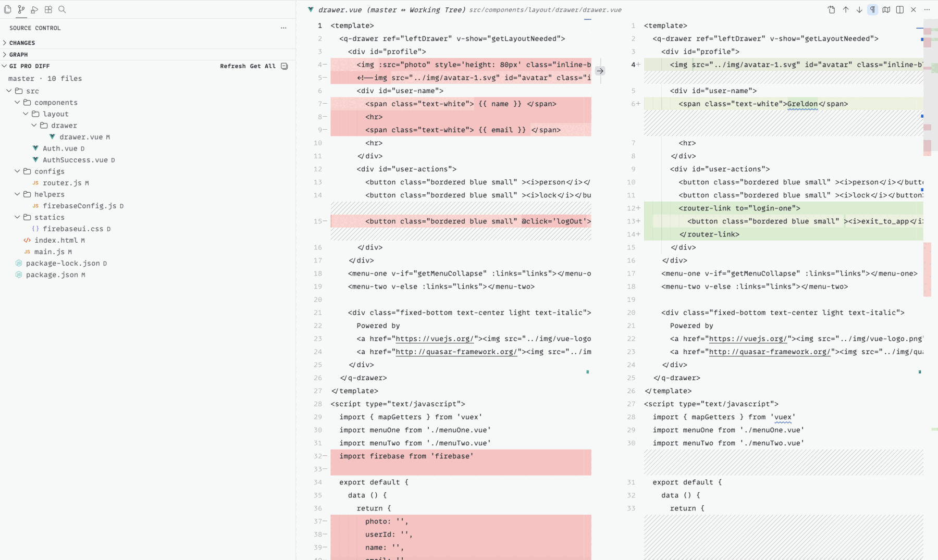This screenshot has width=938, height=560.
Task: Open the Source Control view icon
Action: (x=21, y=9)
